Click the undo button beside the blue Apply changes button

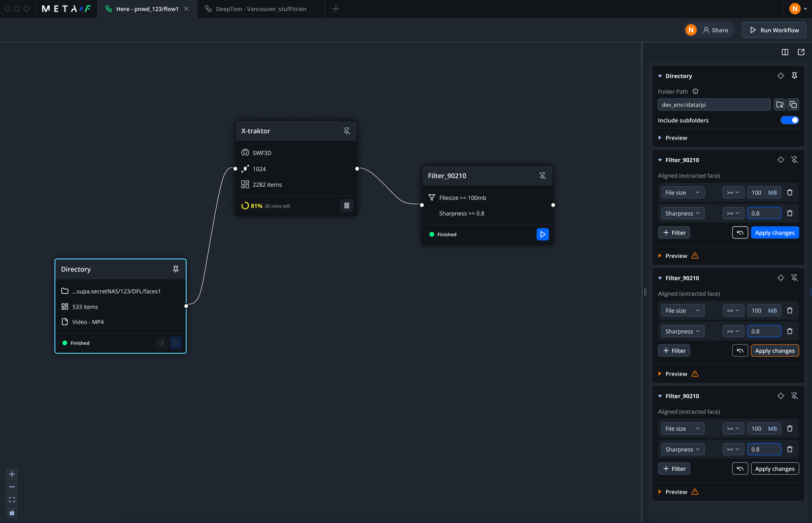pyautogui.click(x=740, y=233)
